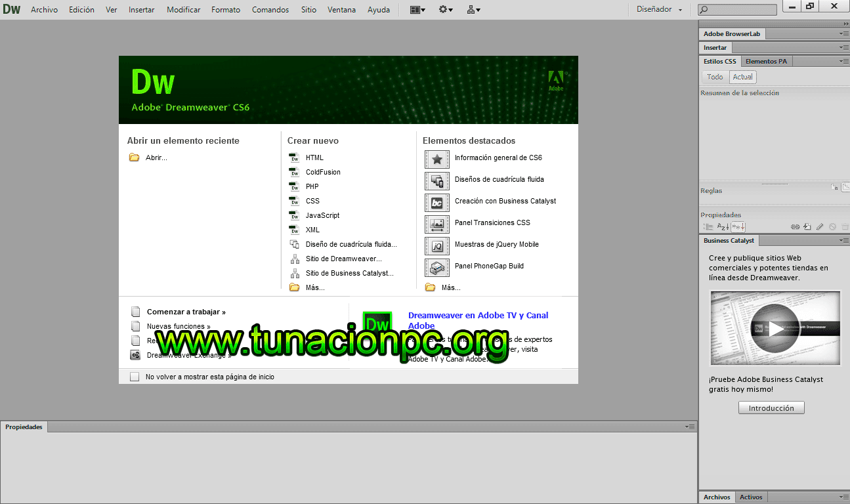Image resolution: width=850 pixels, height=504 pixels.
Task: Click Más... under Elementos destacados
Action: (x=451, y=287)
